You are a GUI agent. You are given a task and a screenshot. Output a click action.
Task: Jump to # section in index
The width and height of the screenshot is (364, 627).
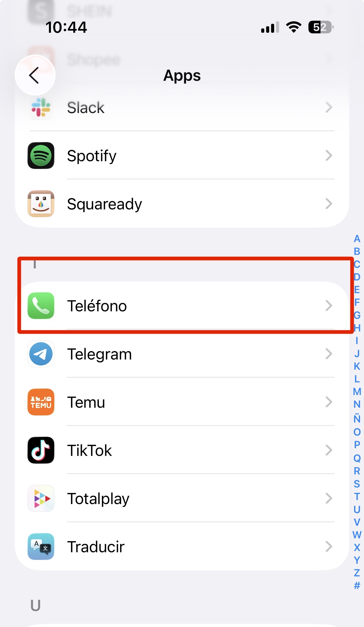tap(357, 585)
